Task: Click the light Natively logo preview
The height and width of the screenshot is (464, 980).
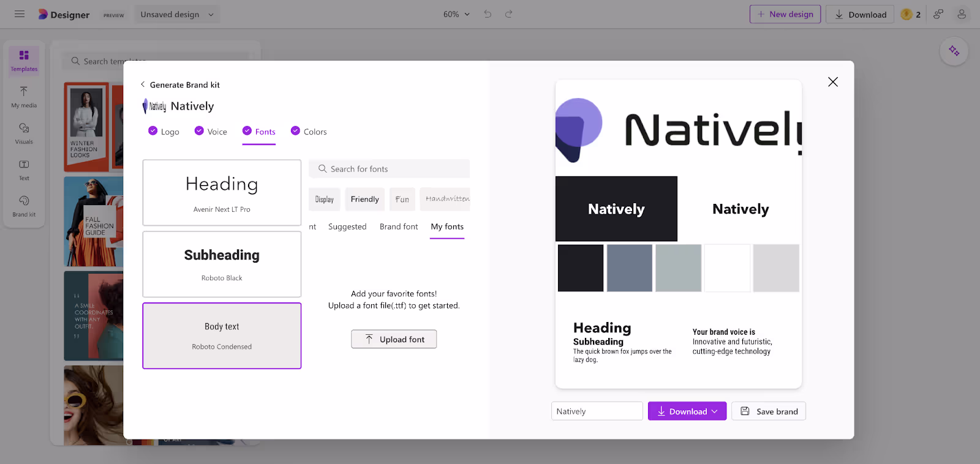Action: point(740,209)
